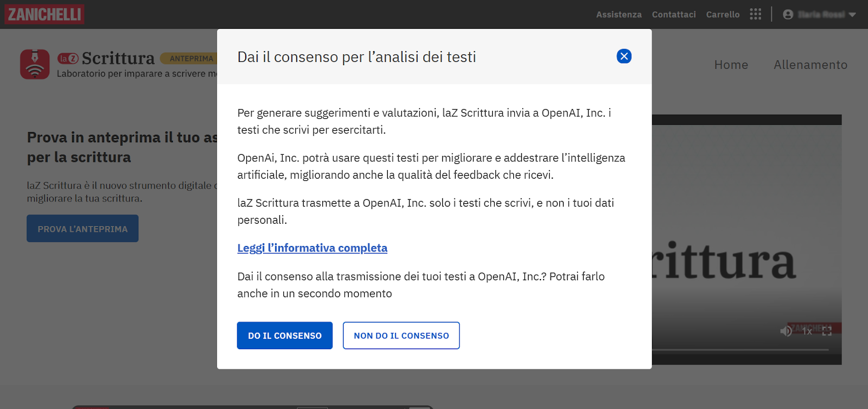
Task: Switch to the Home menu item
Action: click(731, 65)
